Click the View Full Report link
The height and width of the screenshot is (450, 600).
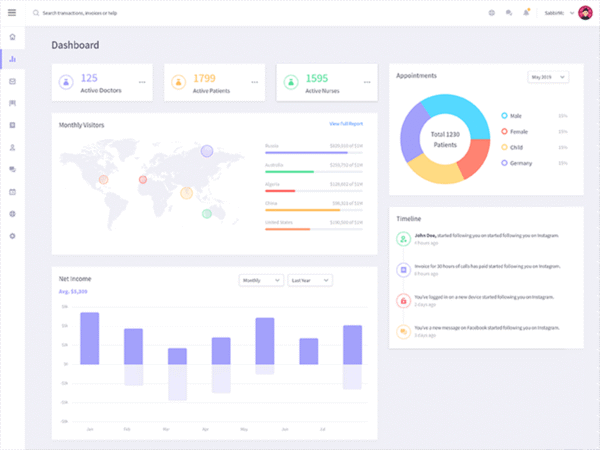click(346, 124)
